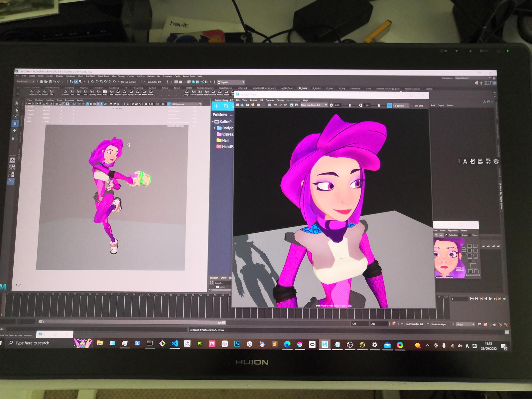Click the Tween shelf icon
This screenshot has height=399, width=532.
(x=226, y=92)
